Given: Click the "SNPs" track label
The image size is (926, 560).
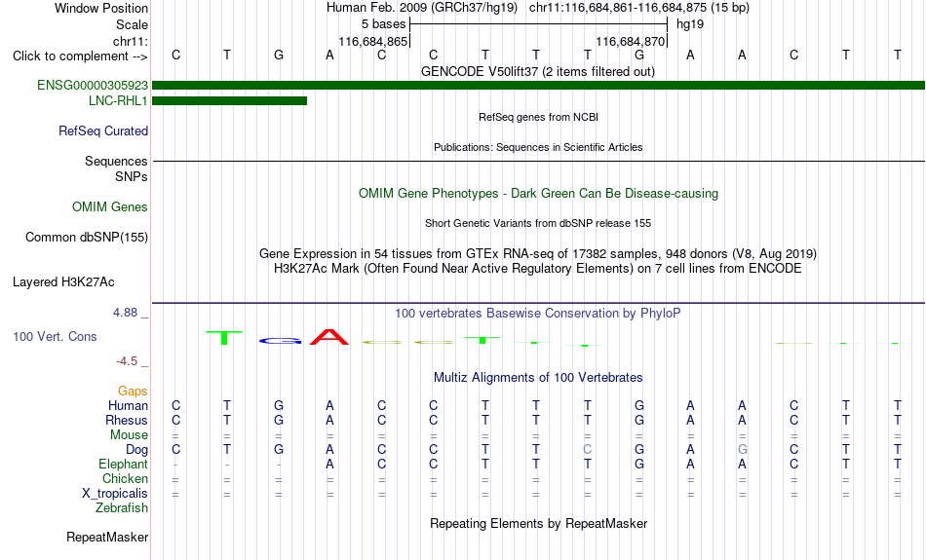Looking at the screenshot, I should click(x=132, y=176).
